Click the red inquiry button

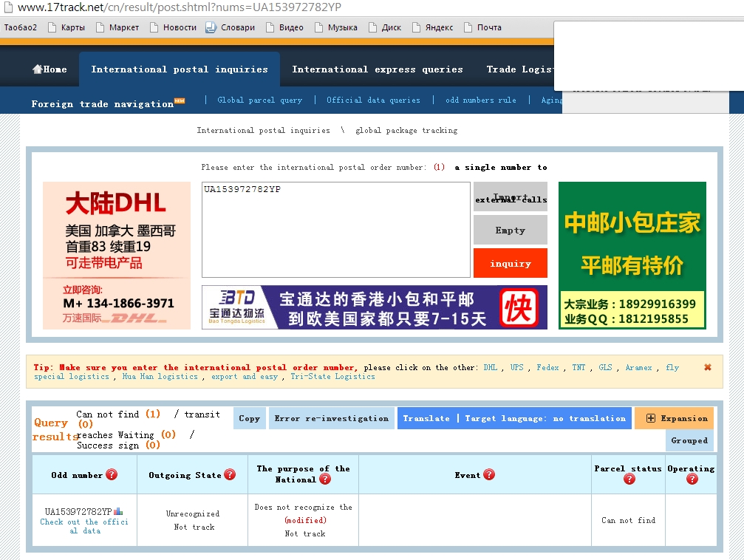click(511, 264)
